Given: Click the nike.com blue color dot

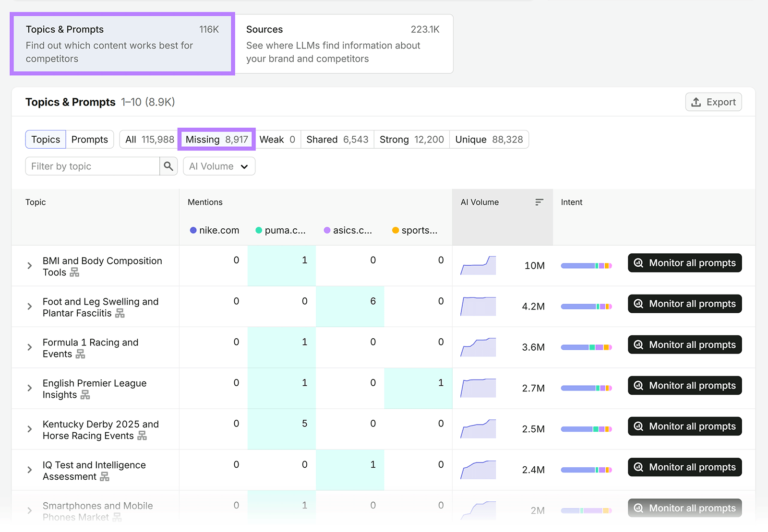Looking at the screenshot, I should point(193,230).
